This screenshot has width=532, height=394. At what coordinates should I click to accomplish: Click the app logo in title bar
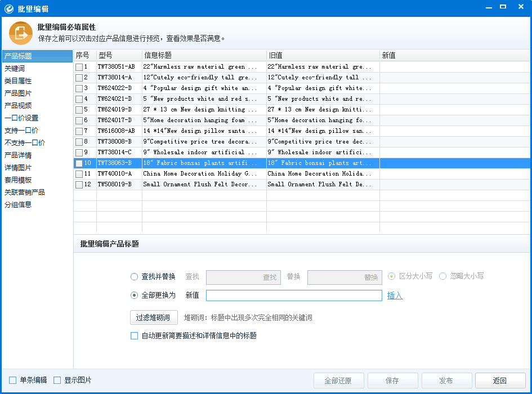pos(8,8)
